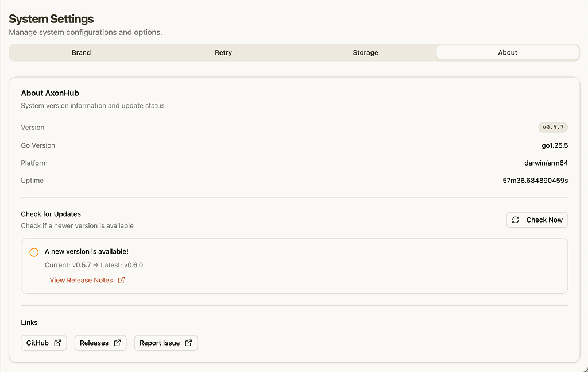Click the 'Current: v0.5.7 → Latest: v0.6.0' text

(x=94, y=265)
